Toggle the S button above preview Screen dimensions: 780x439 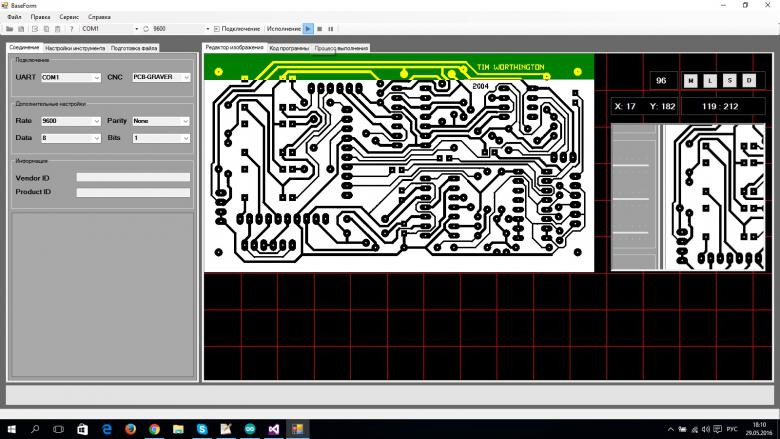point(729,80)
